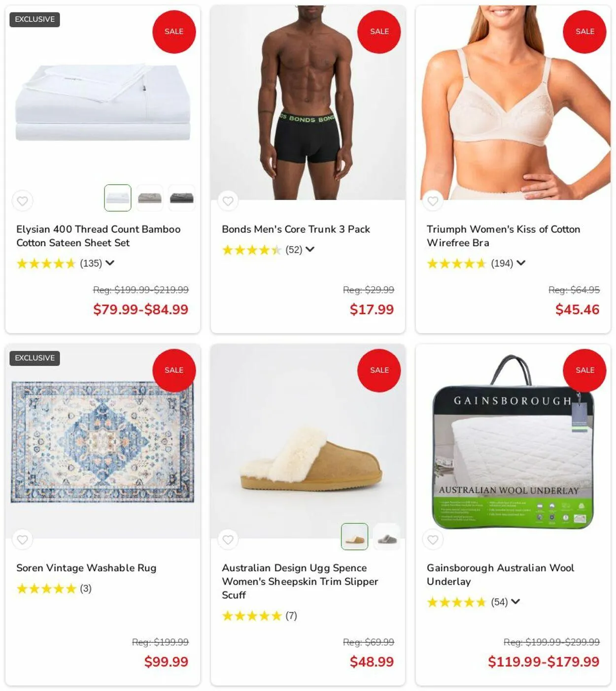Save Soren Vintage Washable Rug to wishlist
616x691 pixels.
point(22,540)
